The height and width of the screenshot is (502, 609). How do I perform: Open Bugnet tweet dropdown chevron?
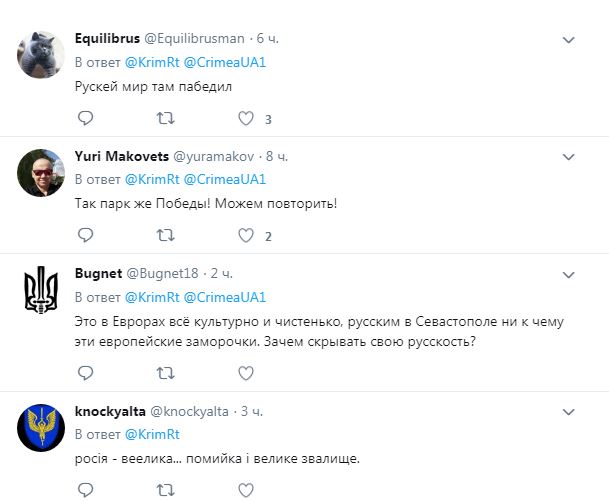[x=569, y=274]
